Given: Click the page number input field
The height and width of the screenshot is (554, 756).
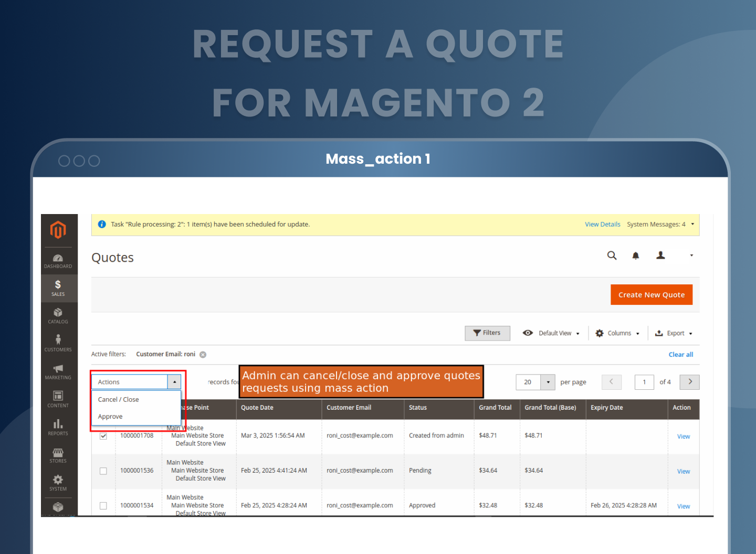Looking at the screenshot, I should pos(644,382).
